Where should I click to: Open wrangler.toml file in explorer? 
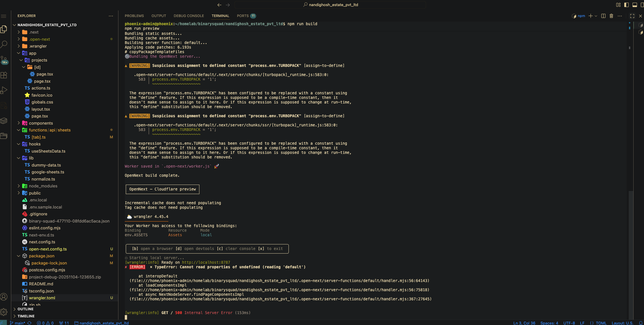coord(42,298)
